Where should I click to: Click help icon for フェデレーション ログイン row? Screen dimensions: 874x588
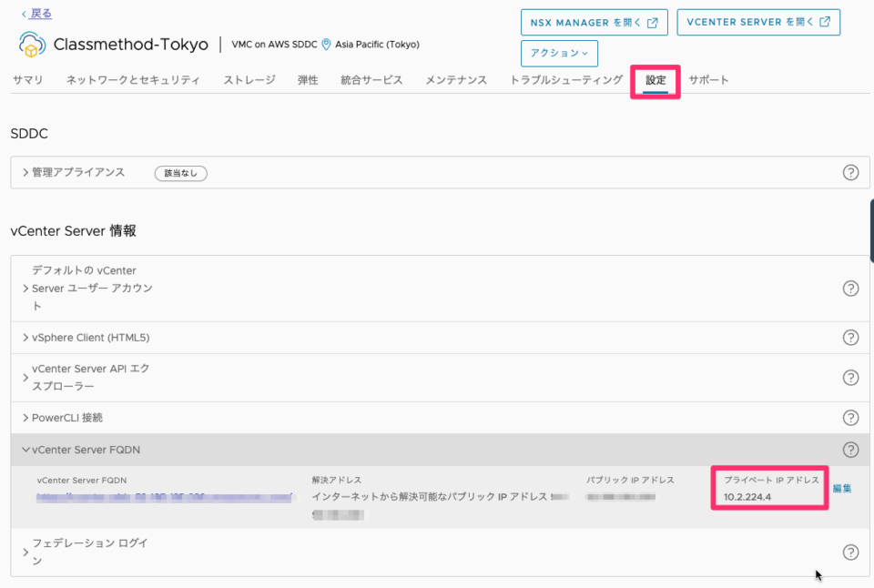[x=850, y=552]
